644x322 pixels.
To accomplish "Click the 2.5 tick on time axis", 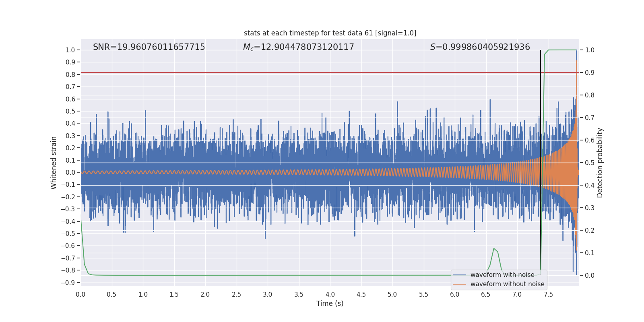I will point(237,295).
